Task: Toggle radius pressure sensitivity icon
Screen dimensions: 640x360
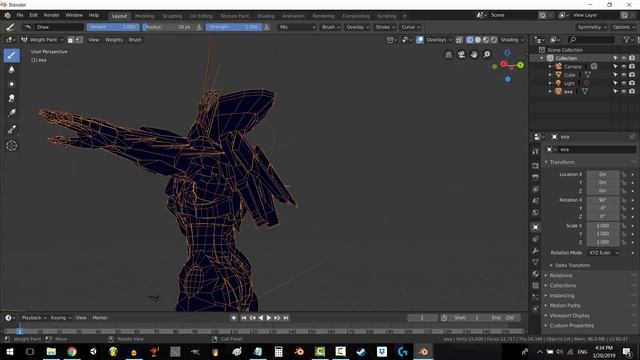Action: (x=199, y=27)
